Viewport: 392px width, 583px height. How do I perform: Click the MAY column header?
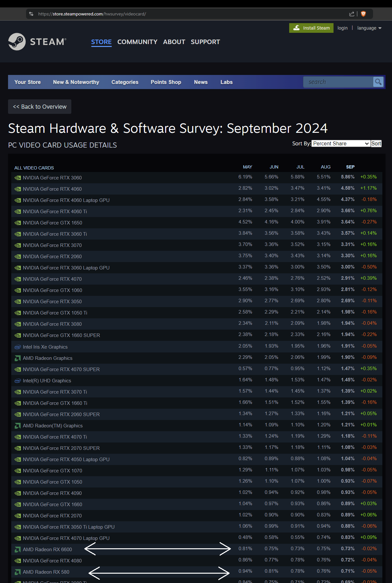coord(247,167)
